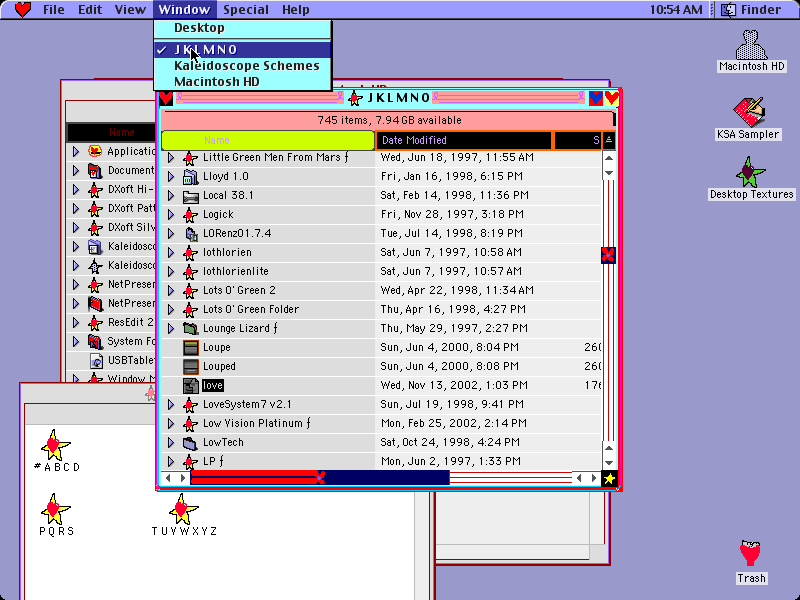Choose Macintosh HD from the Window menu
This screenshot has height=600, width=800.
click(x=242, y=82)
